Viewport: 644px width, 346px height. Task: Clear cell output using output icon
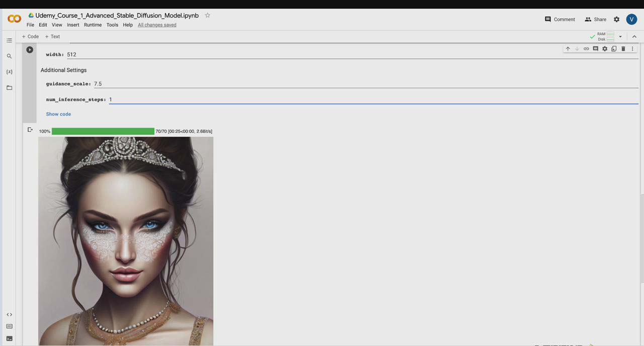pos(30,130)
